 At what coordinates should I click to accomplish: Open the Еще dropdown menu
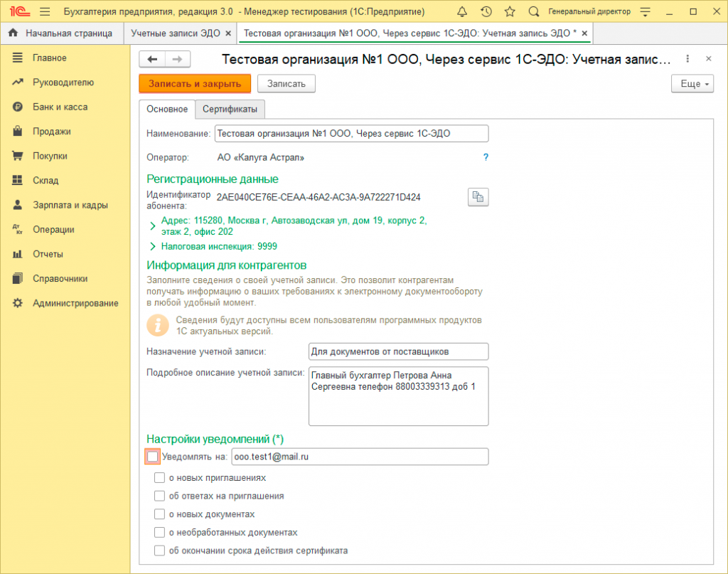click(x=692, y=84)
